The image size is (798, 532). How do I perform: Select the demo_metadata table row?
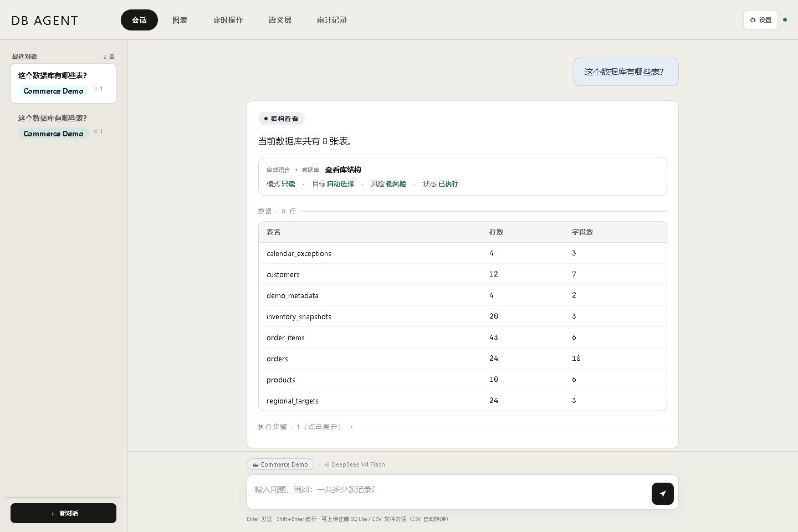point(463,295)
